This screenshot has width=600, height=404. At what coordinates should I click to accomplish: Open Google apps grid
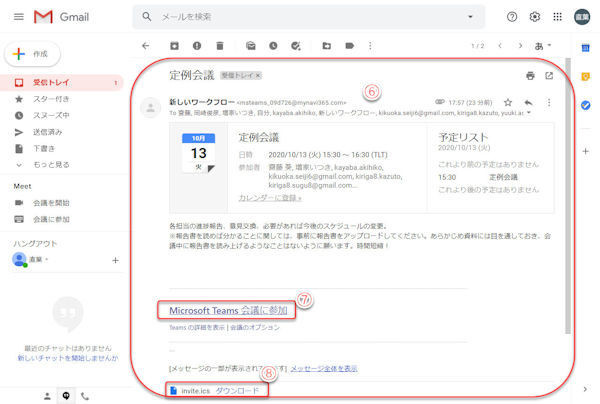[x=559, y=17]
